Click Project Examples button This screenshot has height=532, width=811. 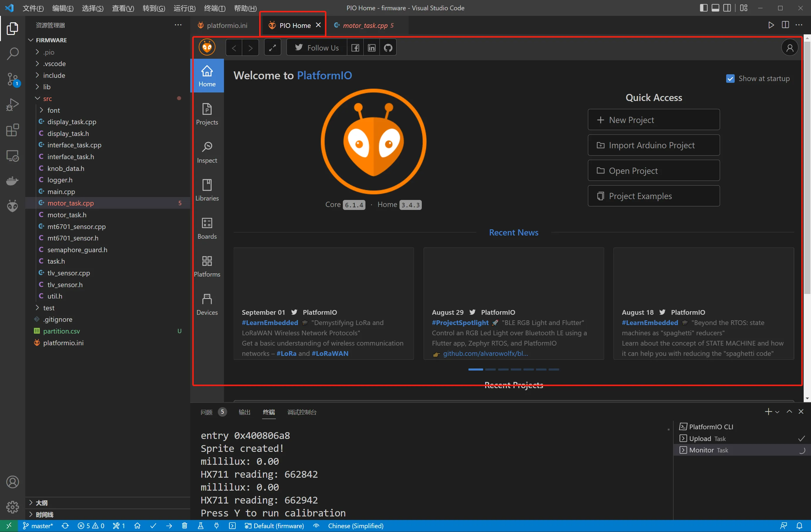pos(654,196)
